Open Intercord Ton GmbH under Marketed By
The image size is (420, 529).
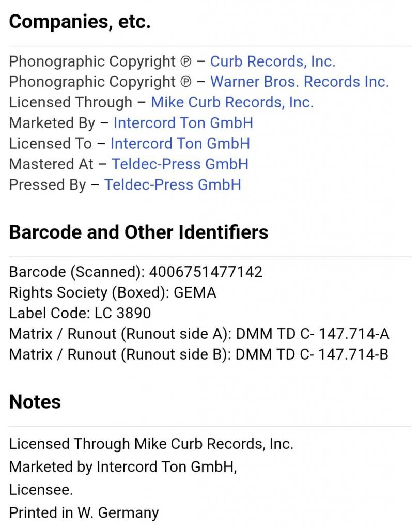click(x=183, y=123)
